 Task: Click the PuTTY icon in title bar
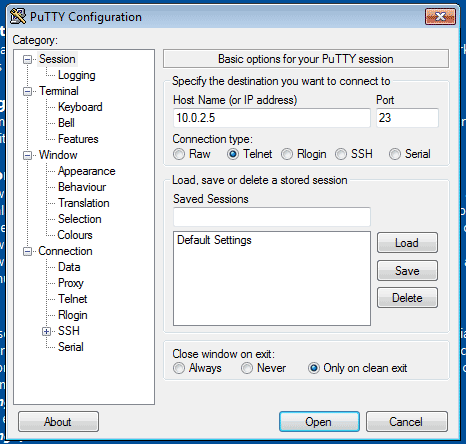pos(18,16)
